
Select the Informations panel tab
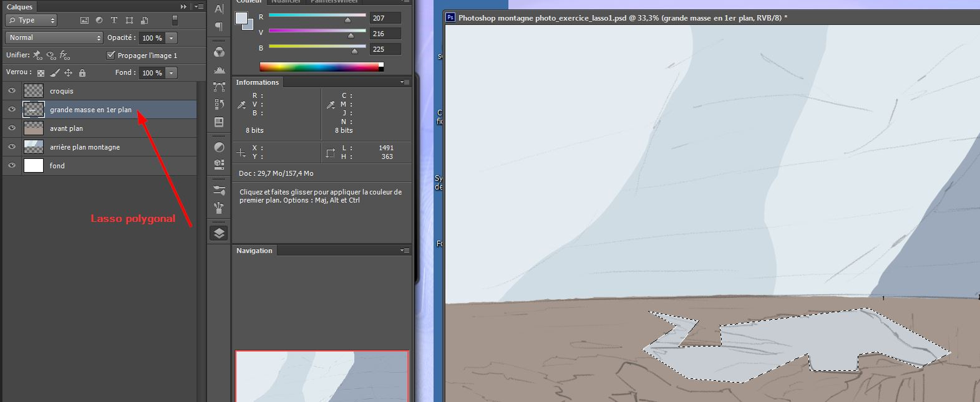pos(257,82)
